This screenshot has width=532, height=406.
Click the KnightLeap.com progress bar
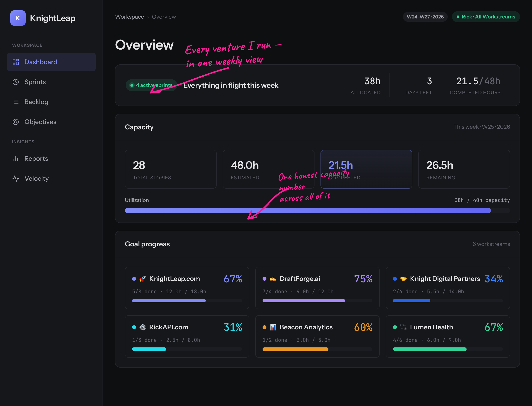pos(187,301)
